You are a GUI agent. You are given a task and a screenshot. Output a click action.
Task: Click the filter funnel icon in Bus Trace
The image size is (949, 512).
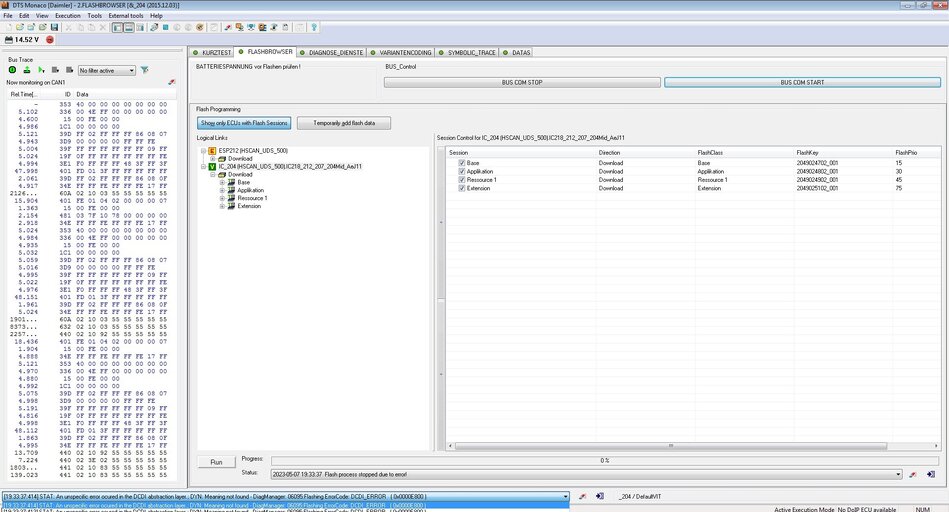[x=145, y=70]
